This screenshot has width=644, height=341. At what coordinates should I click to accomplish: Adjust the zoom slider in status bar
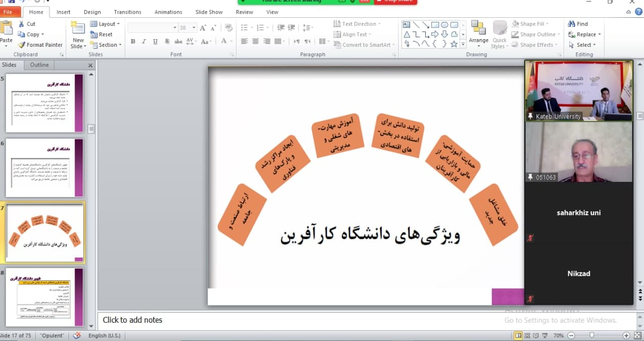tap(591, 335)
